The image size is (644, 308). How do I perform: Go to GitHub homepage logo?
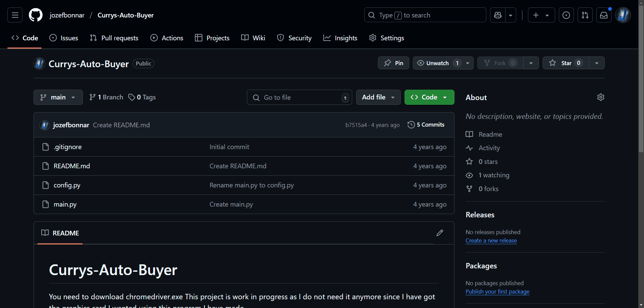tap(36, 15)
